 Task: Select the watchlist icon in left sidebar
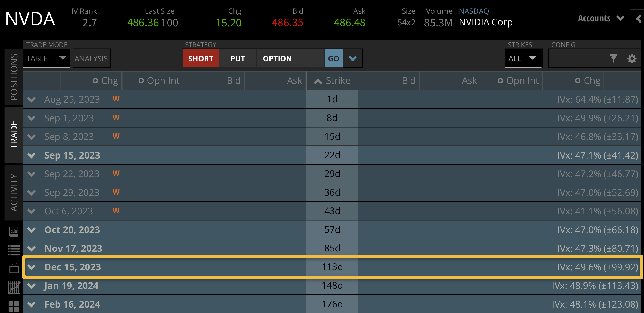(x=13, y=250)
